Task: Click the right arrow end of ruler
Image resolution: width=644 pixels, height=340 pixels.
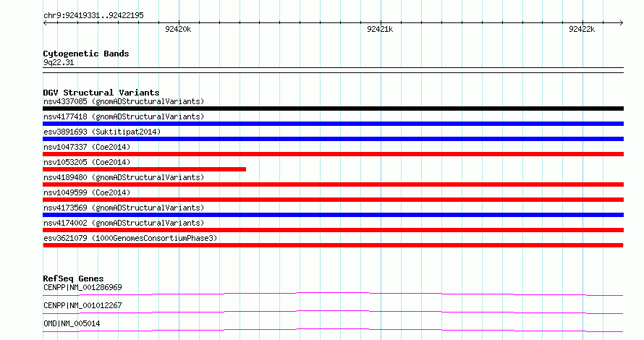Action: pos(621,23)
